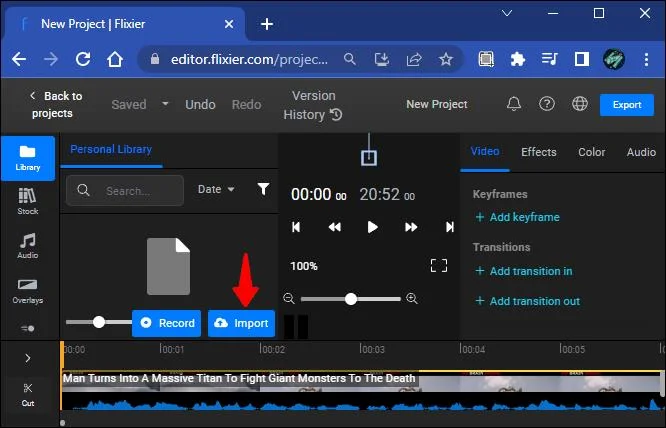The width and height of the screenshot is (666, 428).
Task: Open the language globe icon
Action: (x=580, y=103)
